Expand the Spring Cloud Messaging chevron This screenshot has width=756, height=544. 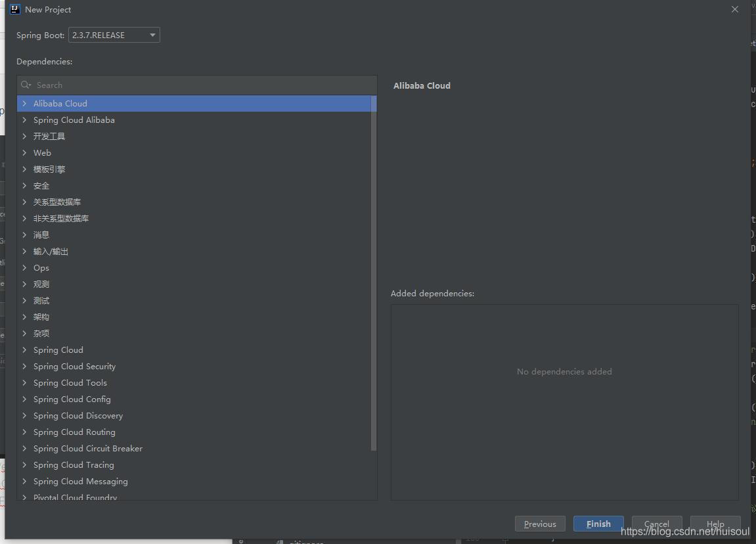pyautogui.click(x=24, y=482)
